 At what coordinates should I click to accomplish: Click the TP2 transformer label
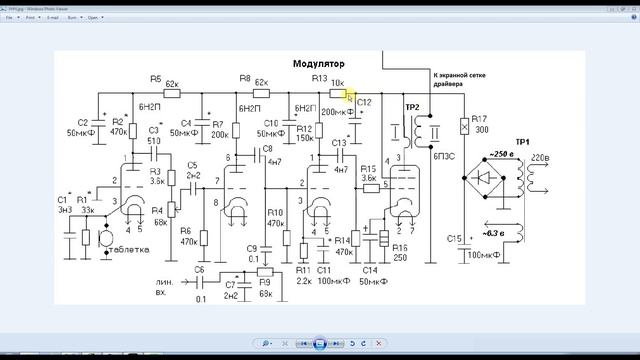pyautogui.click(x=412, y=107)
